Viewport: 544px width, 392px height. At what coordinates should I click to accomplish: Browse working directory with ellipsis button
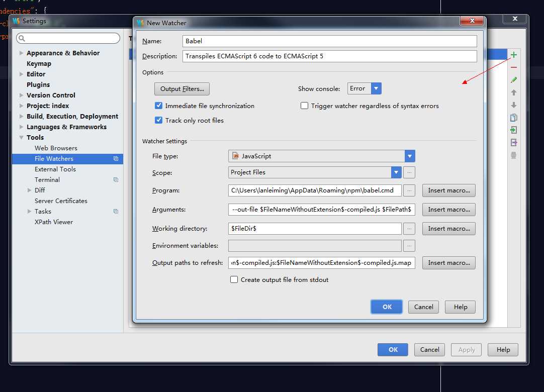click(x=409, y=229)
